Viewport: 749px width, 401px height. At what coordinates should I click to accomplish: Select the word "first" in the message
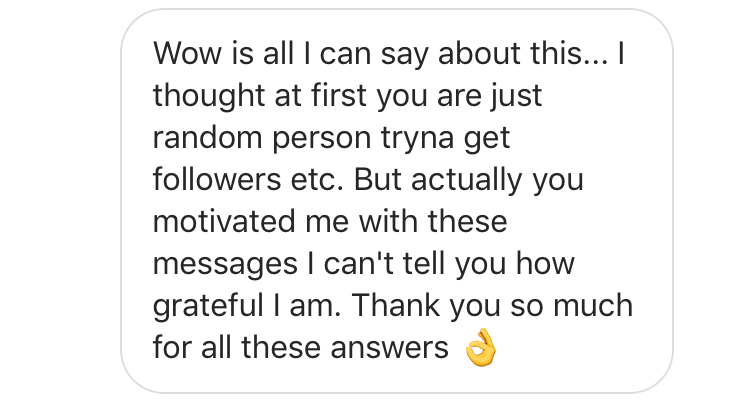339,95
